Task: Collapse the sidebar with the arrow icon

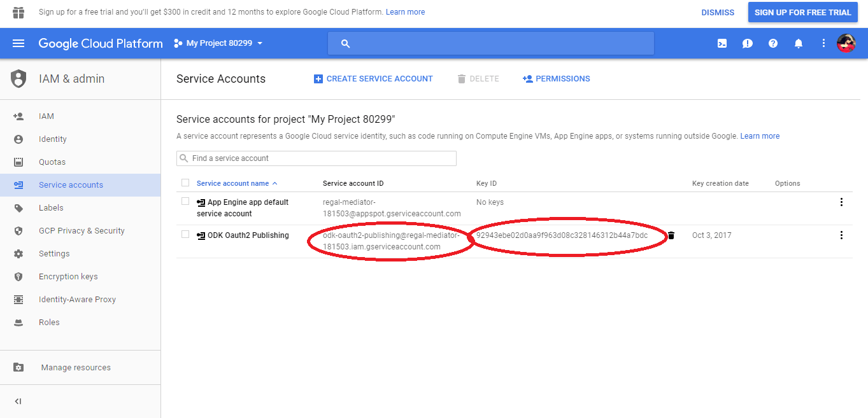Action: 18,401
